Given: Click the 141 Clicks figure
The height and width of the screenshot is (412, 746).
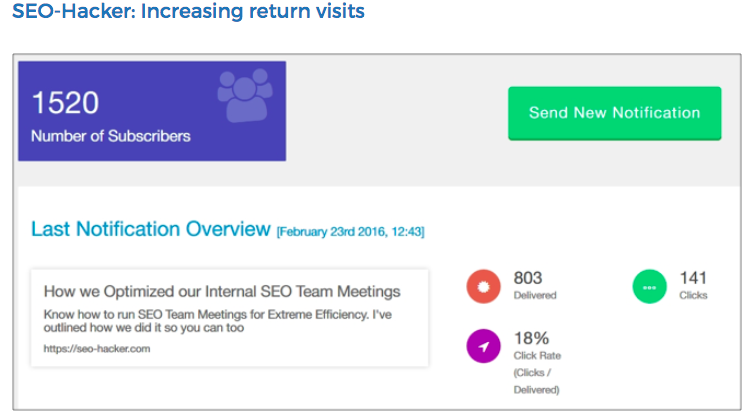Looking at the screenshot, I should tap(693, 277).
